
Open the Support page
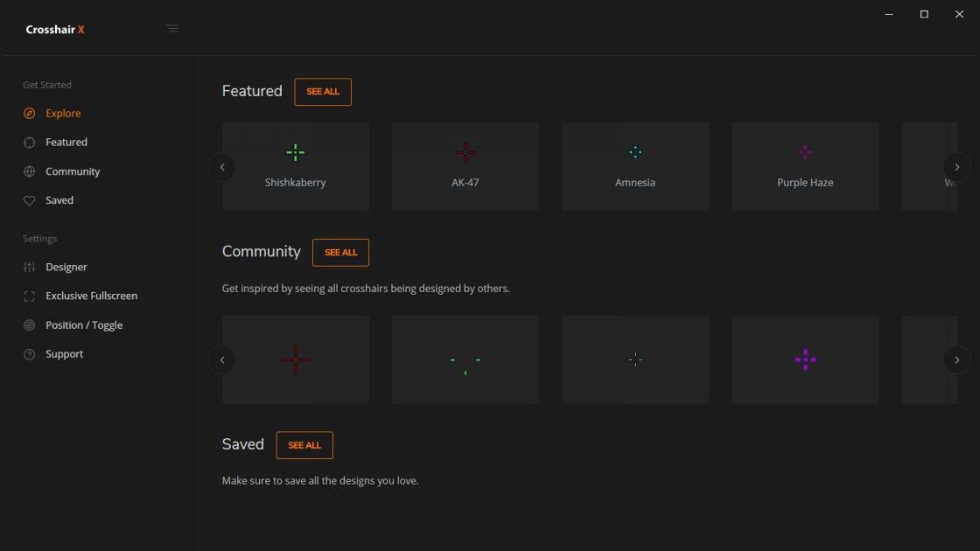(65, 353)
